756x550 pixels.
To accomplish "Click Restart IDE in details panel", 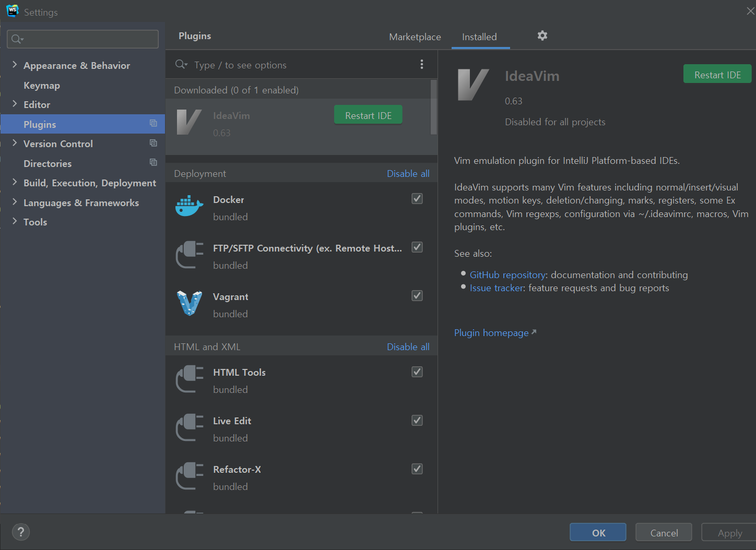I will coord(717,75).
